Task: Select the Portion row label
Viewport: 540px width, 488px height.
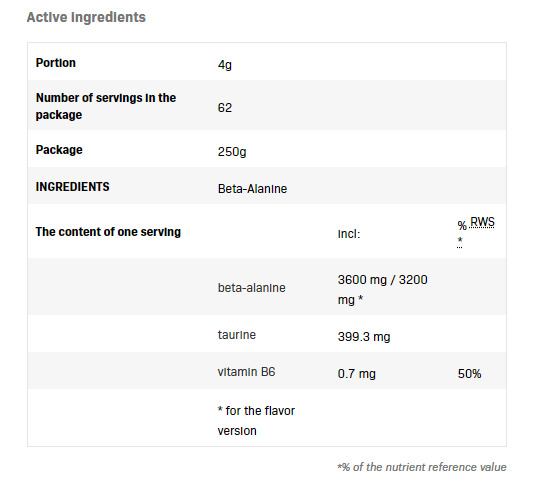Action: (56, 63)
